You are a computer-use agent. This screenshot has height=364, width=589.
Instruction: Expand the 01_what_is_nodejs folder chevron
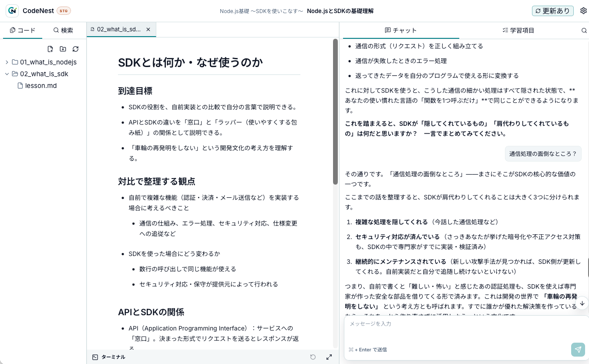7,62
